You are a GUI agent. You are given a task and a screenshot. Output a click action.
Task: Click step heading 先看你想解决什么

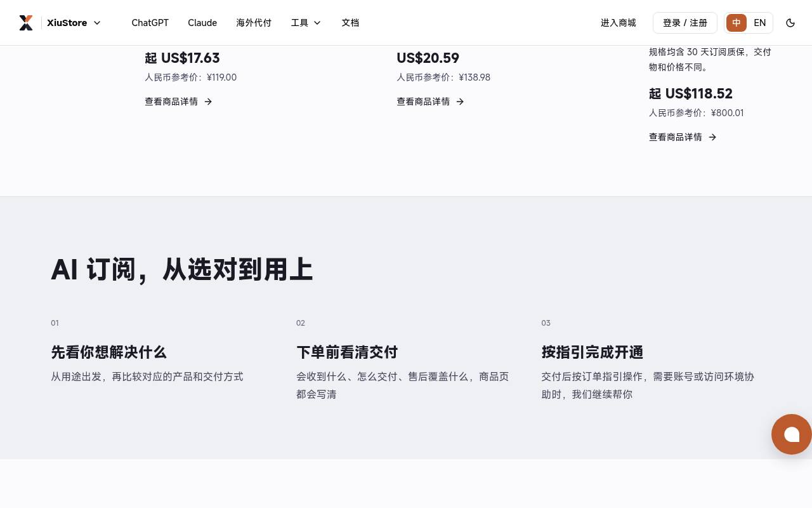(108, 352)
